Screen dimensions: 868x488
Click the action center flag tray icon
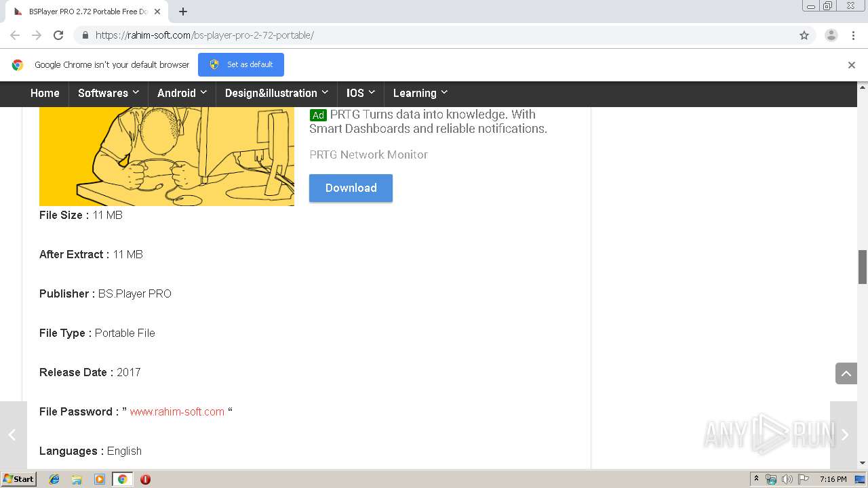click(804, 479)
